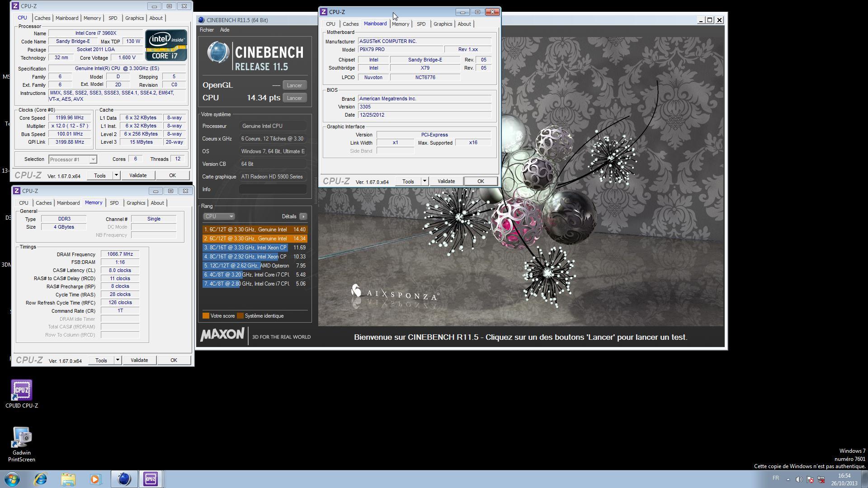This screenshot has width=868, height=488.
Task: Select Mainboard tab in the Memory CPU-Z window
Action: [68, 203]
